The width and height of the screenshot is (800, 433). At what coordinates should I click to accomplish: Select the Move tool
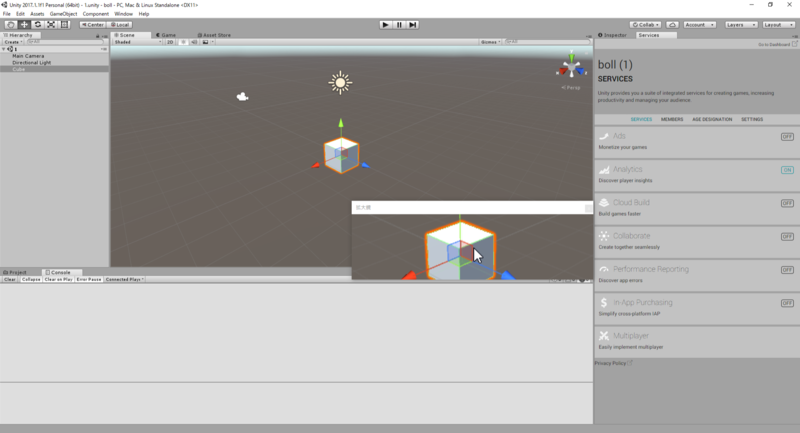coord(24,24)
